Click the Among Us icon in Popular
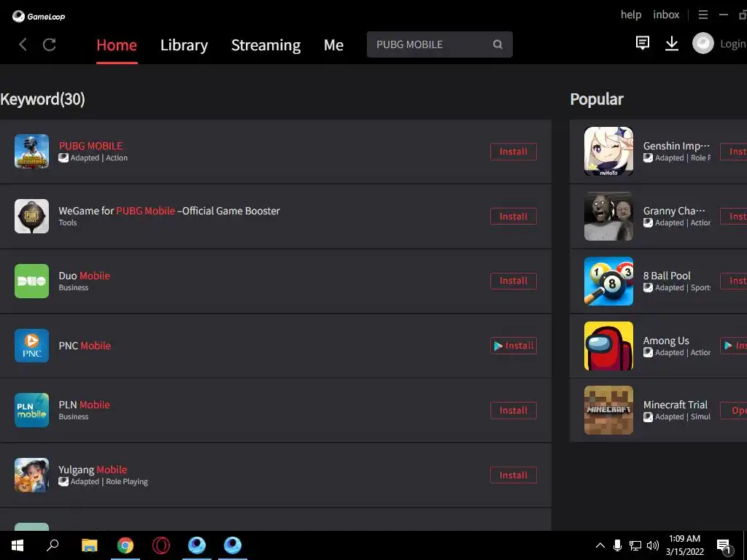The width and height of the screenshot is (747, 560). [x=609, y=346]
